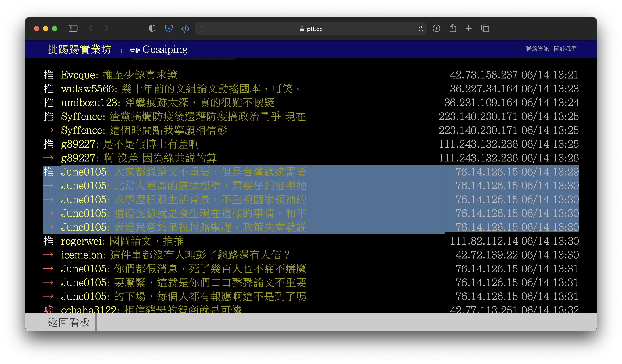622x364 pixels.
Task: Open a new tab with plus
Action: (468, 29)
